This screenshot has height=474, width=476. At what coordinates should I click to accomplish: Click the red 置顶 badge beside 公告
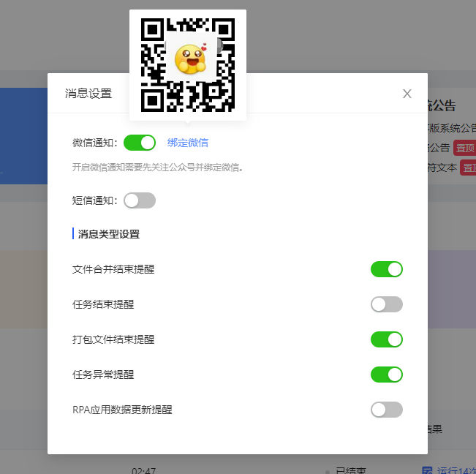coord(464,148)
